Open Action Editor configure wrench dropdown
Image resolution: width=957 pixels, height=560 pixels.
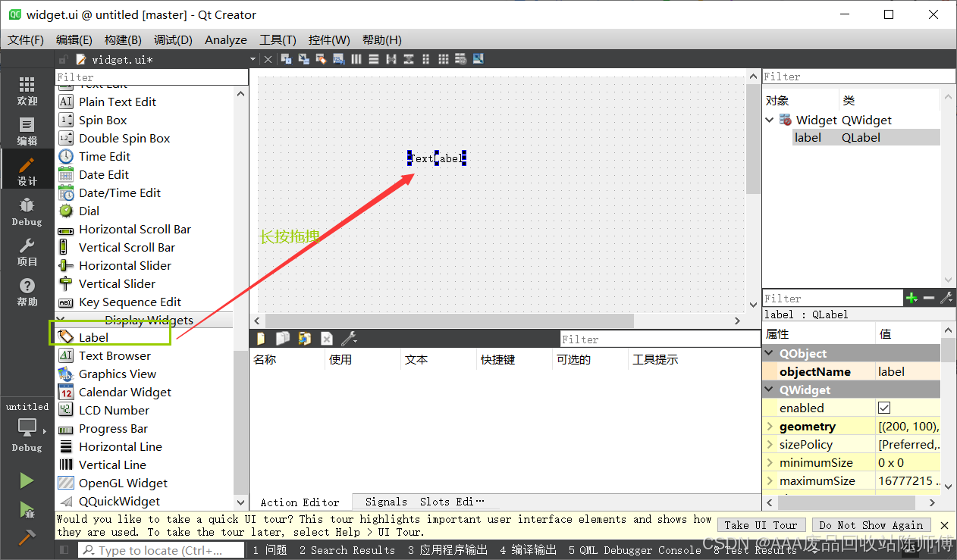coord(349,339)
